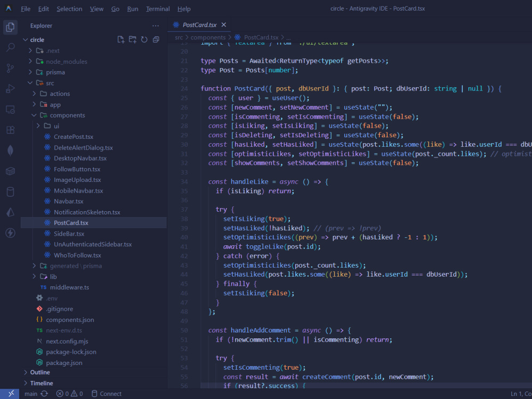532x399 pixels.
Task: Open the Run and Debug view icon
Action: click(10, 89)
